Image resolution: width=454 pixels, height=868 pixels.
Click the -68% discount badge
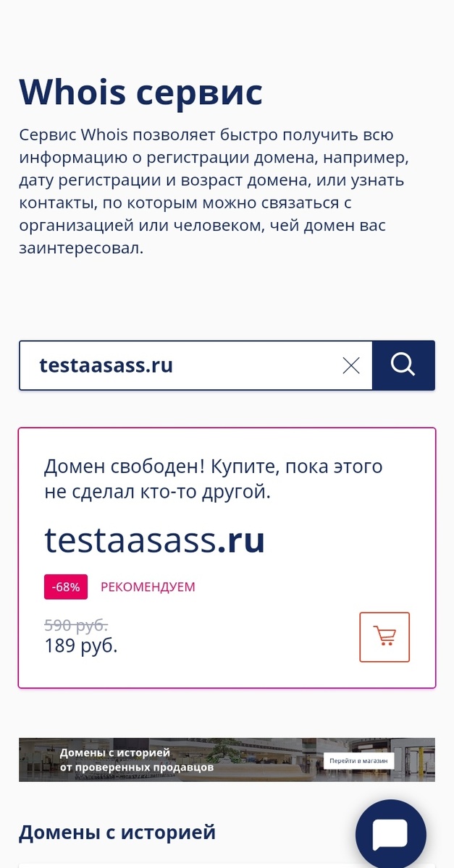(x=65, y=587)
